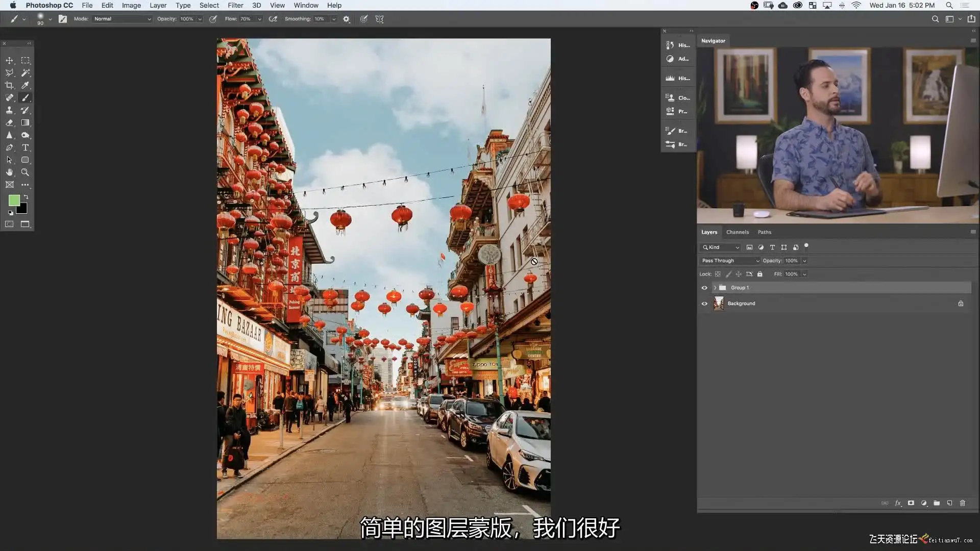Change the screen mode

coord(25,224)
